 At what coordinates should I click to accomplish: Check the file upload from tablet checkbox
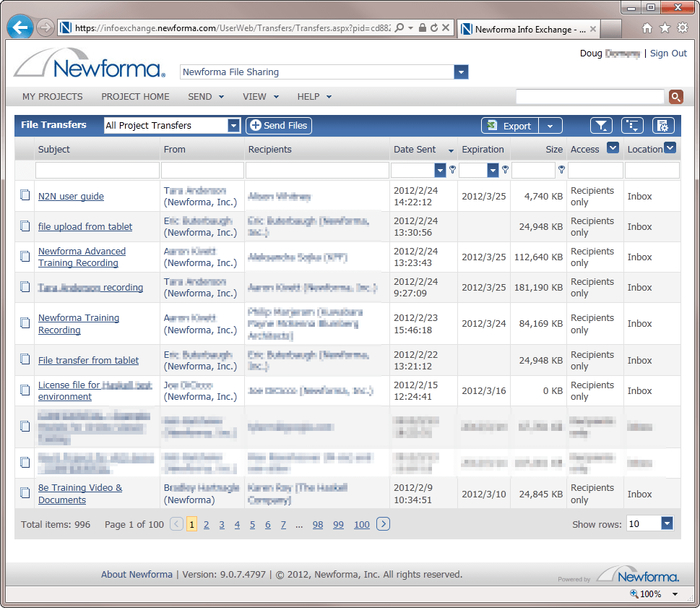(x=25, y=226)
